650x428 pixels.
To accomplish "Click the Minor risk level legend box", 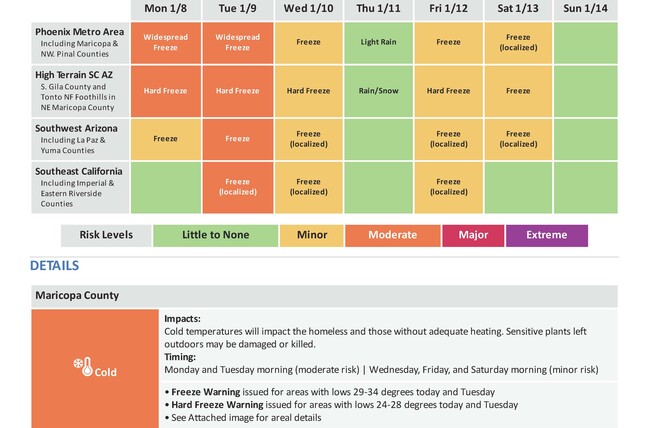I will click(x=312, y=236).
